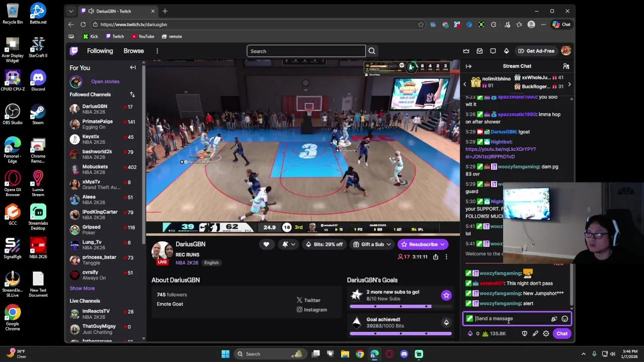Screen dimensions: 644x362
Task: Sort the Followed Channels list
Action: 132,95
